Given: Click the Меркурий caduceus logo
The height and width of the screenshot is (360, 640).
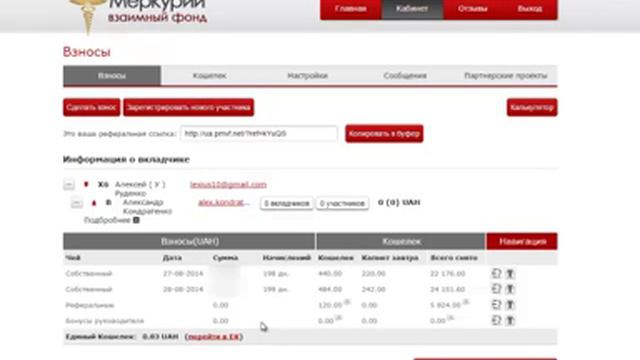Looking at the screenshot, I should [87, 16].
